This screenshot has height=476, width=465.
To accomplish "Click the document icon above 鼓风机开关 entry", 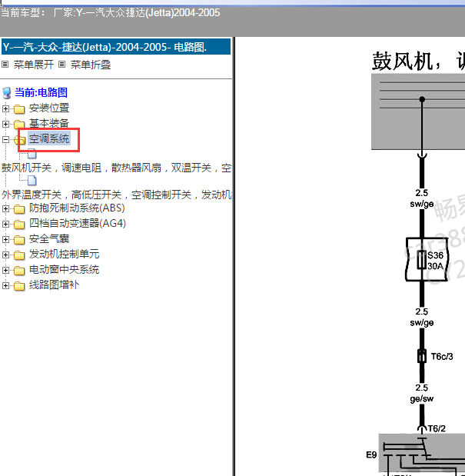I will 32,154.
